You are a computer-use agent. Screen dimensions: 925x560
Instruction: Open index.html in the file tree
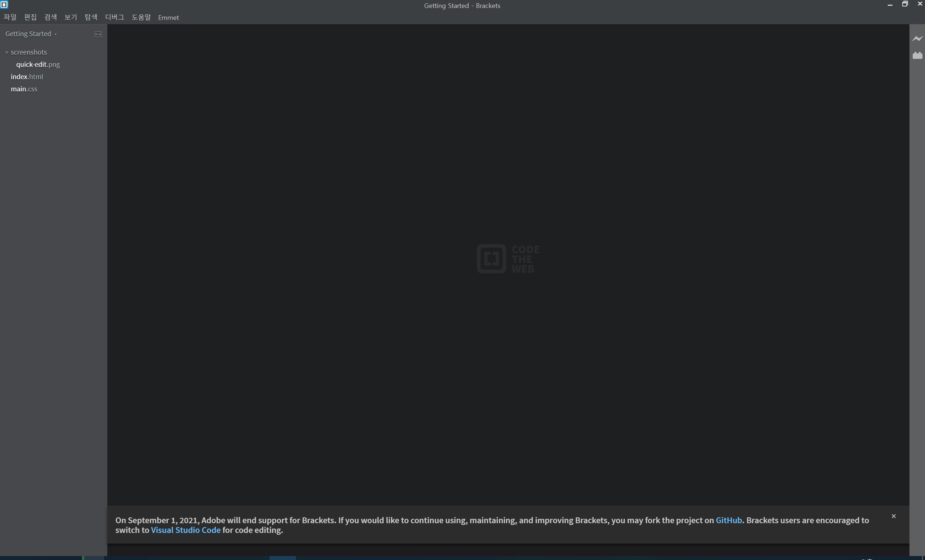coord(27,77)
